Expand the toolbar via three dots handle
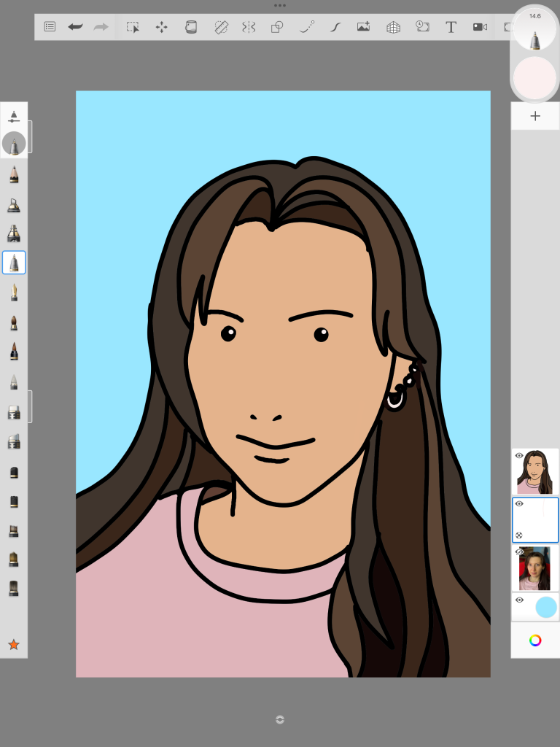Viewport: 560px width, 747px height. 280,6
